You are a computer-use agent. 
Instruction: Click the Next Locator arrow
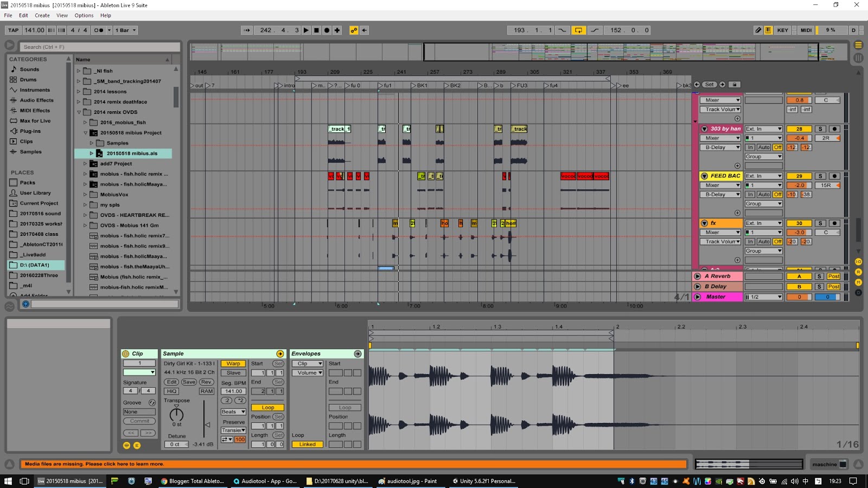coord(722,85)
